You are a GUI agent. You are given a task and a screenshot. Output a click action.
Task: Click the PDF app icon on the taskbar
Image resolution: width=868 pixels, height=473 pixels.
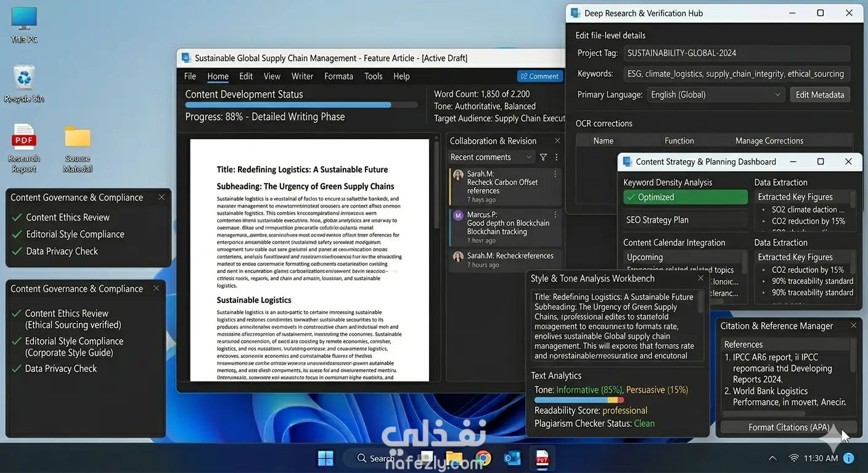(x=542, y=458)
